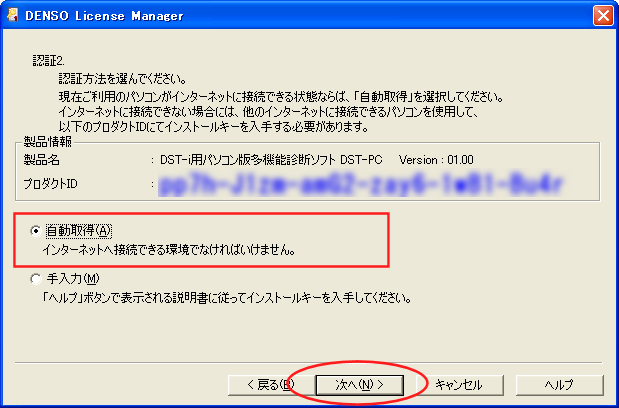Click text インターネットへ接続できる環境でなければいけません。
The width and height of the screenshot is (619, 408).
169,250
